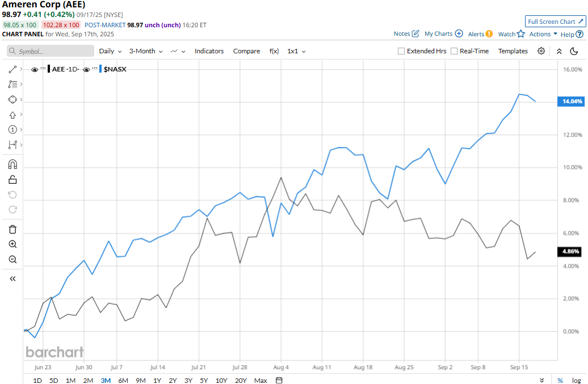Enable the Extended Hrs checkbox

coord(401,51)
